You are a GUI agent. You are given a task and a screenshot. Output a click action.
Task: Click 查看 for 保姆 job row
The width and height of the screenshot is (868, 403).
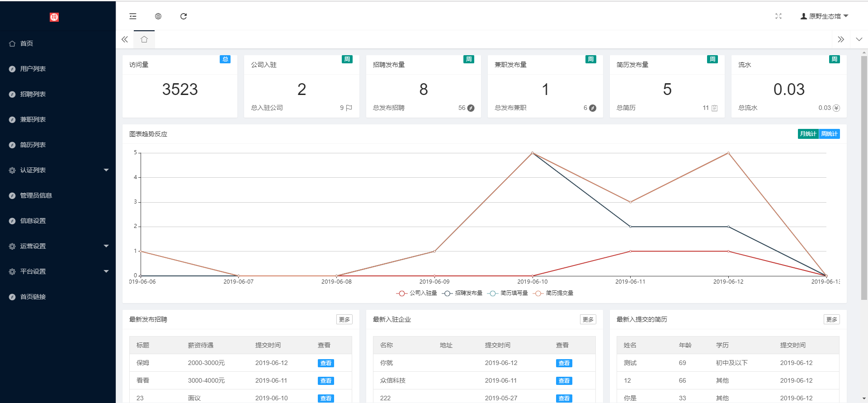[x=326, y=363]
